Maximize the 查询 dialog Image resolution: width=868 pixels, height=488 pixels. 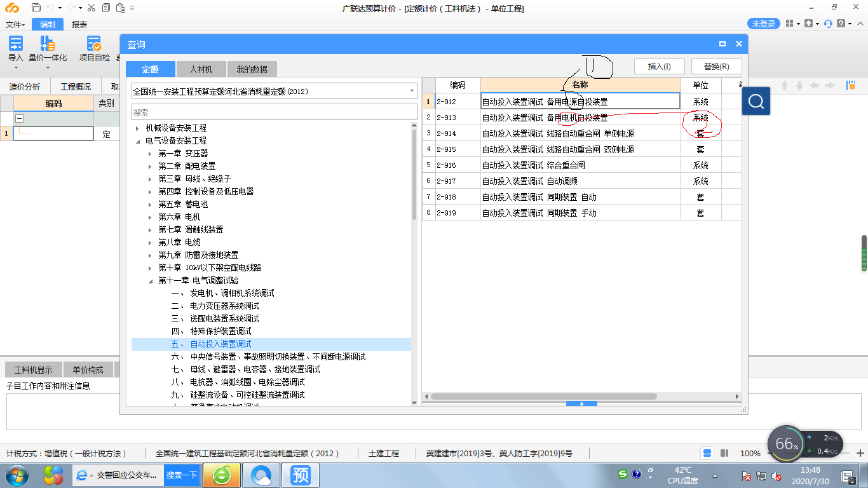[x=722, y=44]
